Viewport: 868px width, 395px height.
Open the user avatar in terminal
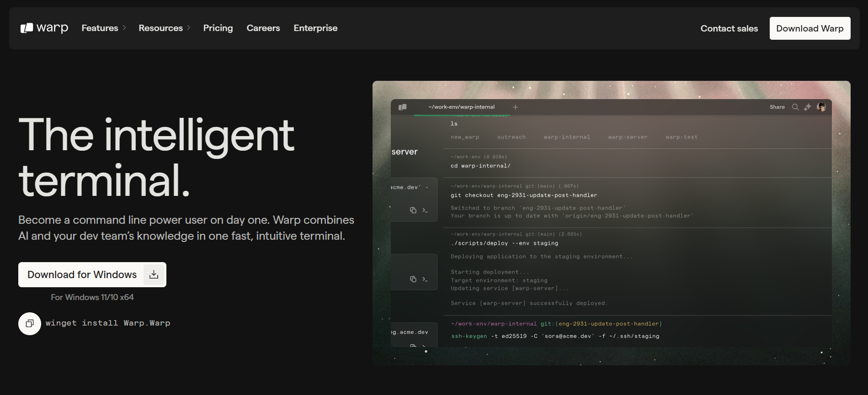tap(821, 107)
